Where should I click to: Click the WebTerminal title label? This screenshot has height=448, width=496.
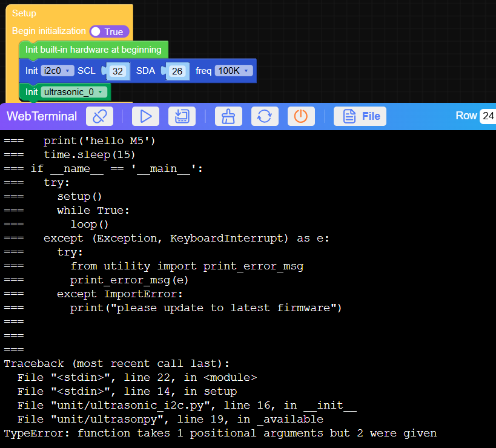[x=42, y=116]
